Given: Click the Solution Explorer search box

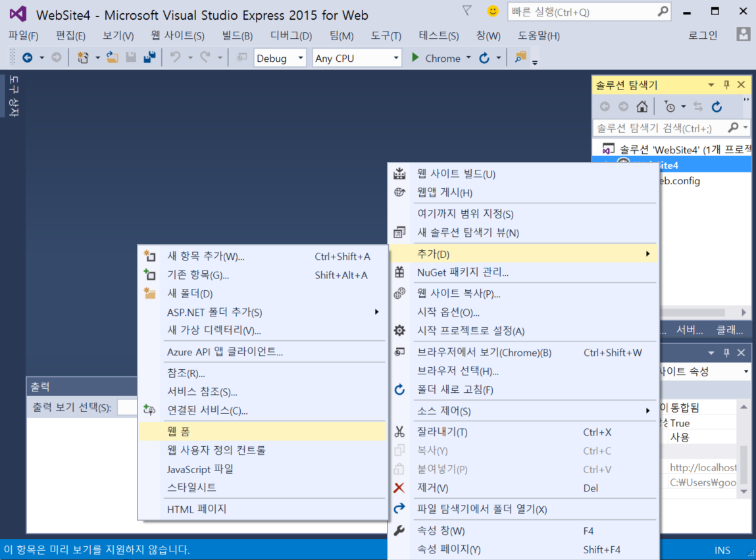Looking at the screenshot, I should tap(658, 127).
